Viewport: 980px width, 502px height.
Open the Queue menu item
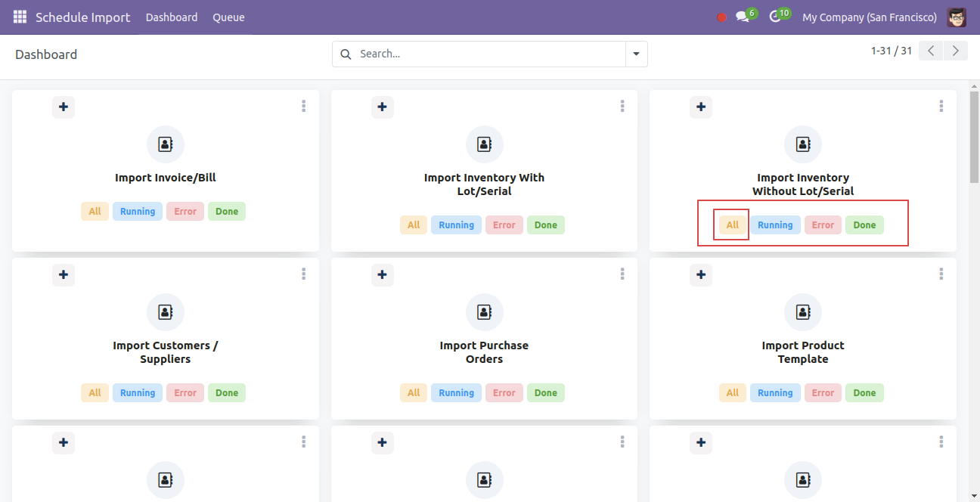tap(228, 17)
